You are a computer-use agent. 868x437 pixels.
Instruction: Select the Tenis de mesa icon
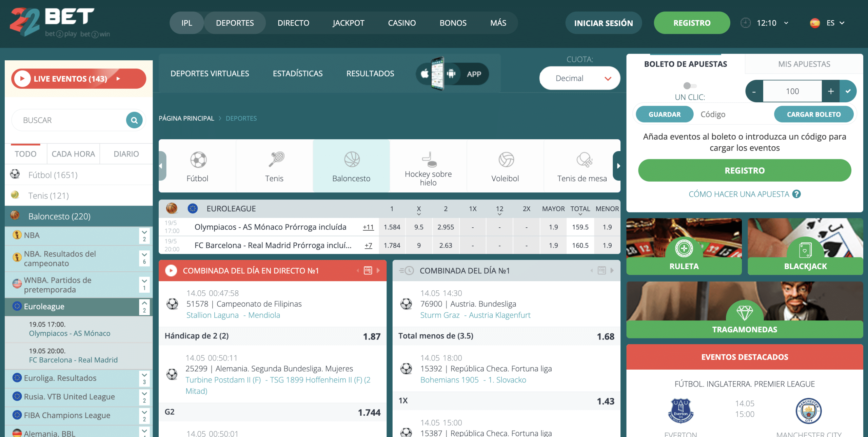tap(585, 160)
